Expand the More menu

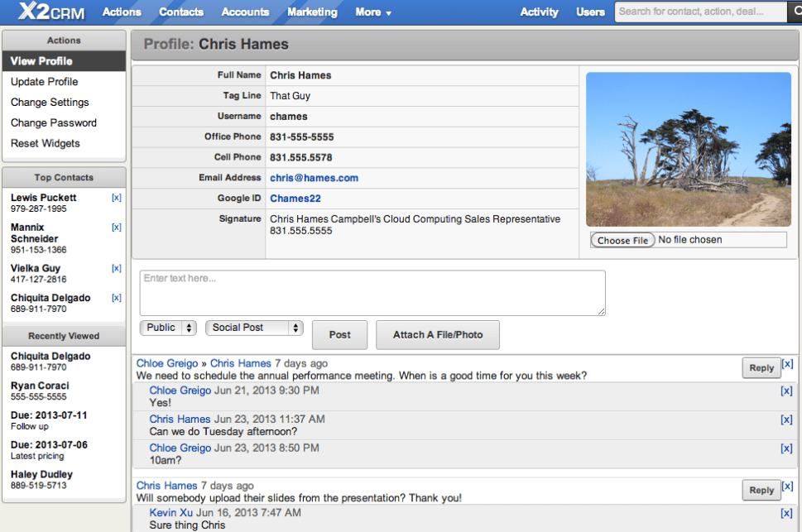[x=373, y=12]
